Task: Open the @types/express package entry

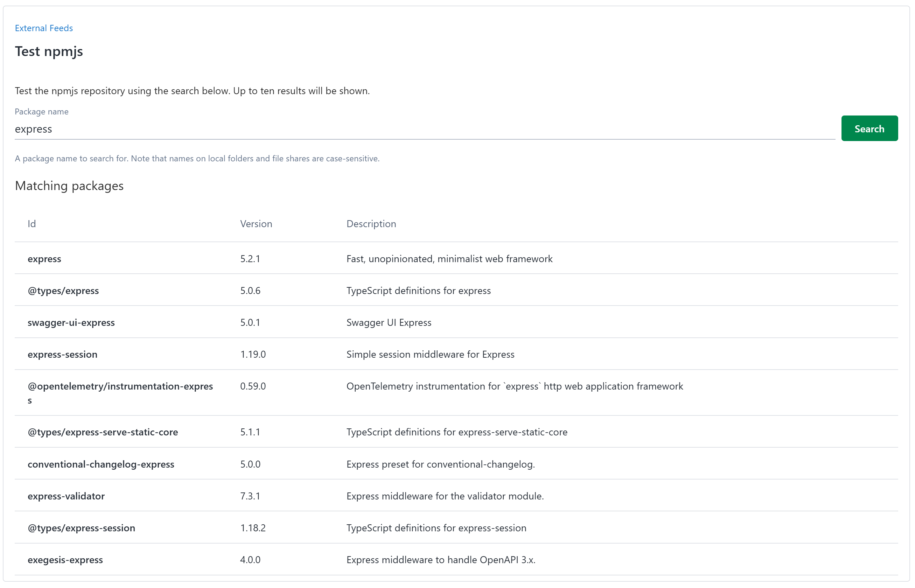Action: pos(63,290)
